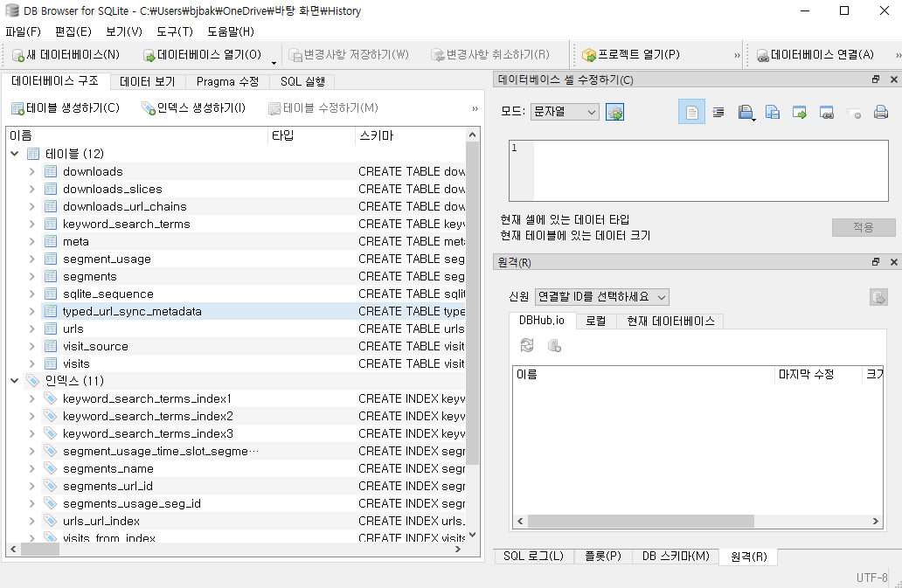Open the DB 스키마(M) bottom tab
902x588 pixels.
(x=676, y=556)
